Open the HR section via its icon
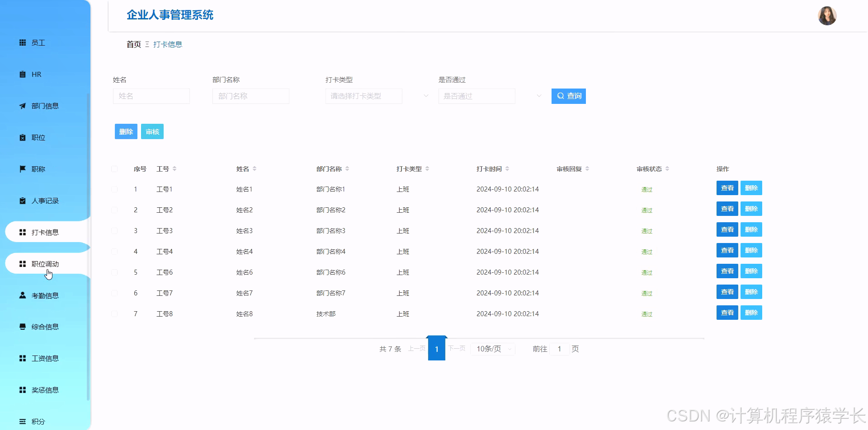Image resolution: width=868 pixels, height=430 pixels. point(23,74)
